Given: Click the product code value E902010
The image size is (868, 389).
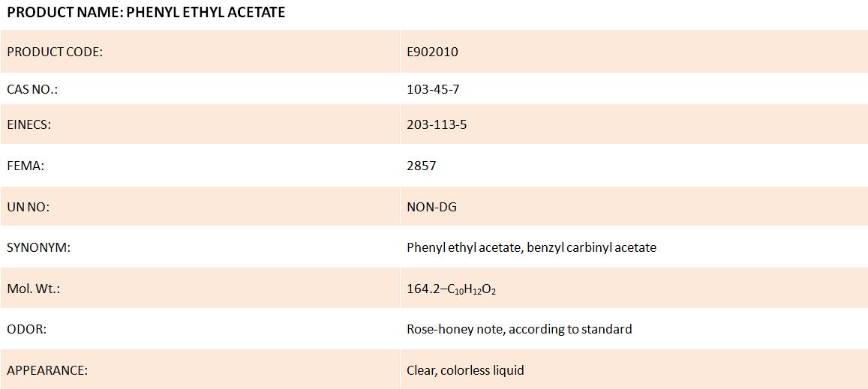Looking at the screenshot, I should pos(432,52).
